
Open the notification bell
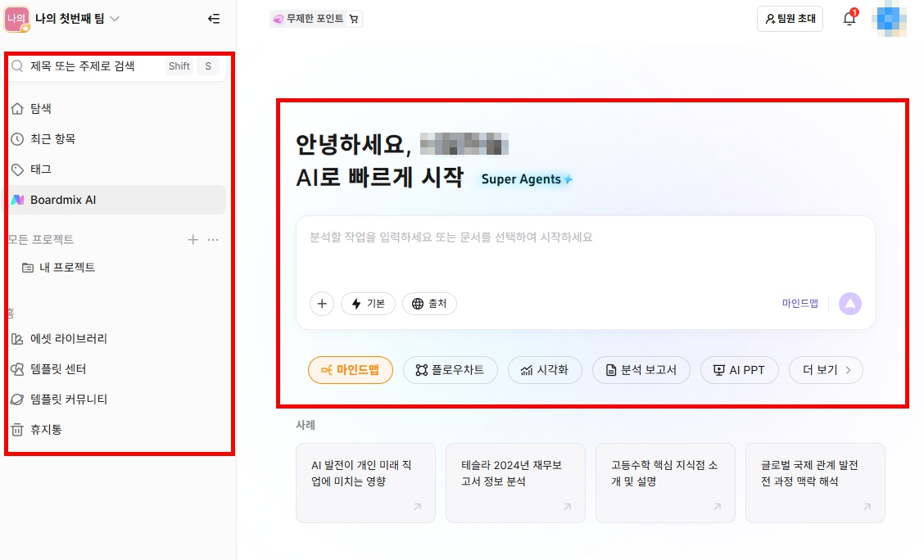point(849,19)
